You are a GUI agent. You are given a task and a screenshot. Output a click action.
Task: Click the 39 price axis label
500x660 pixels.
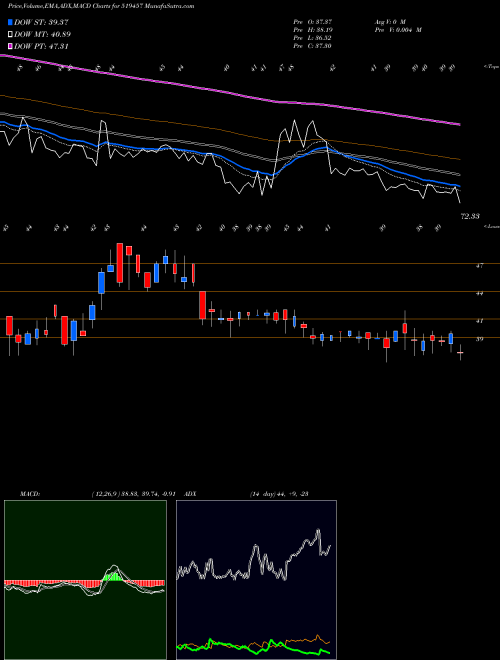tap(479, 339)
